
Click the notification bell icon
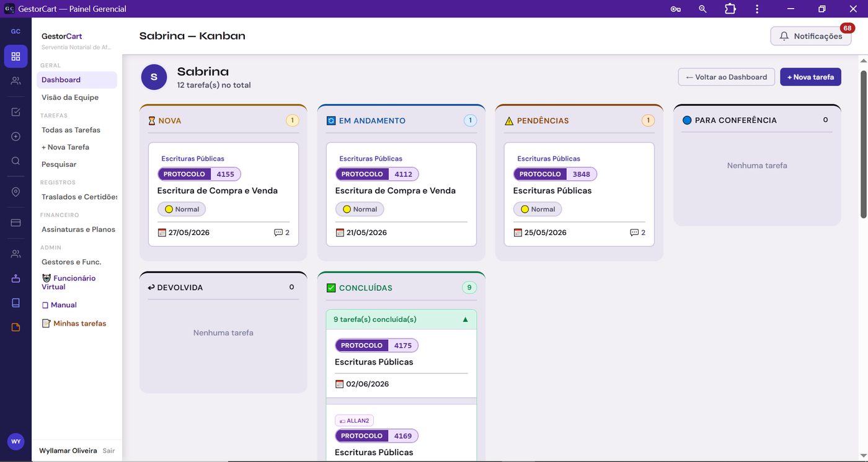784,36
